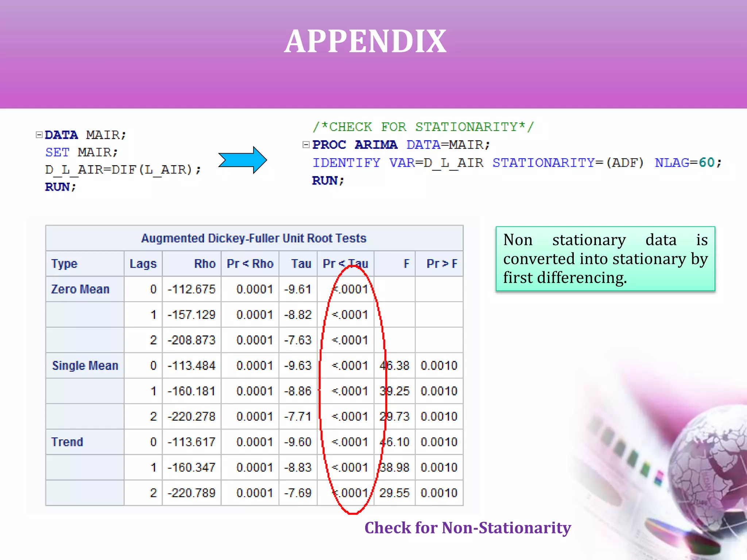Image resolution: width=747 pixels, height=560 pixels.
Task: Click the Rho value -160.347
Action: coord(191,467)
